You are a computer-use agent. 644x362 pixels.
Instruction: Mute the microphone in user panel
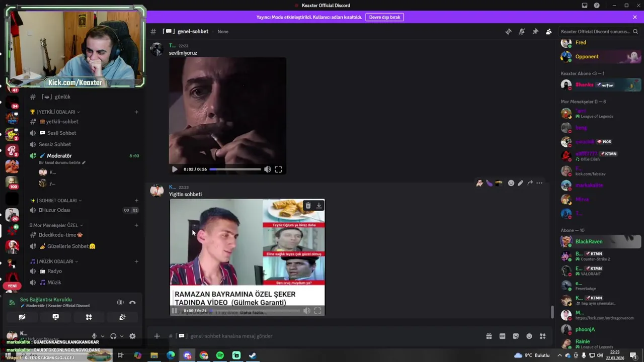click(94, 336)
